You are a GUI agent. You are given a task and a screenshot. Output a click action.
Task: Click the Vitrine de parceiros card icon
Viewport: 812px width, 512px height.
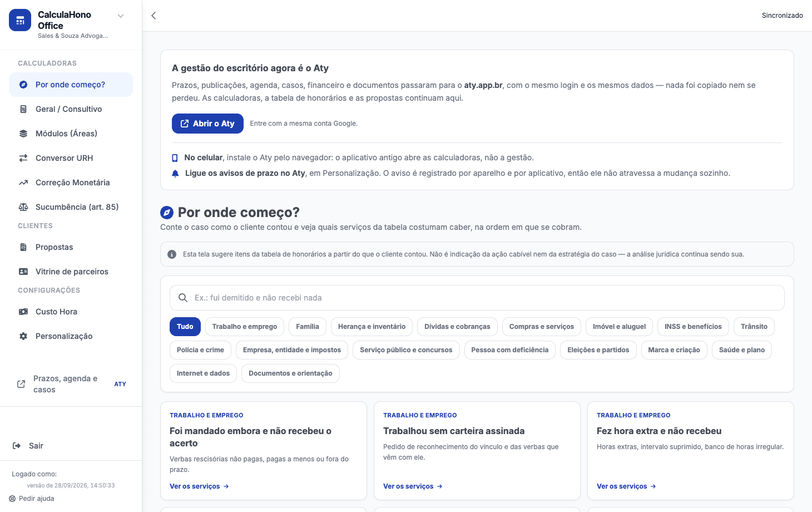[23, 272]
